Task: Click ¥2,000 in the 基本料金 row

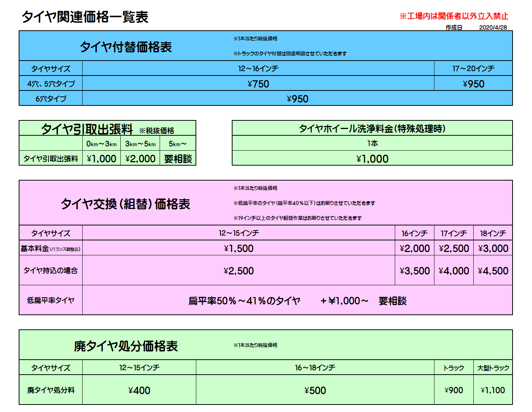Action: 415,249
